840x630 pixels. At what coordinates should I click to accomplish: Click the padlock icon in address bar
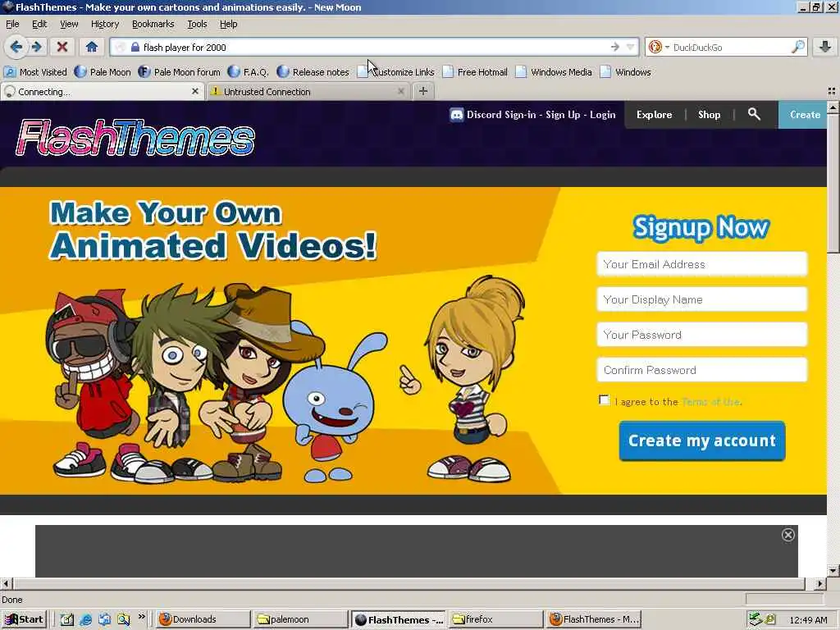(x=135, y=47)
